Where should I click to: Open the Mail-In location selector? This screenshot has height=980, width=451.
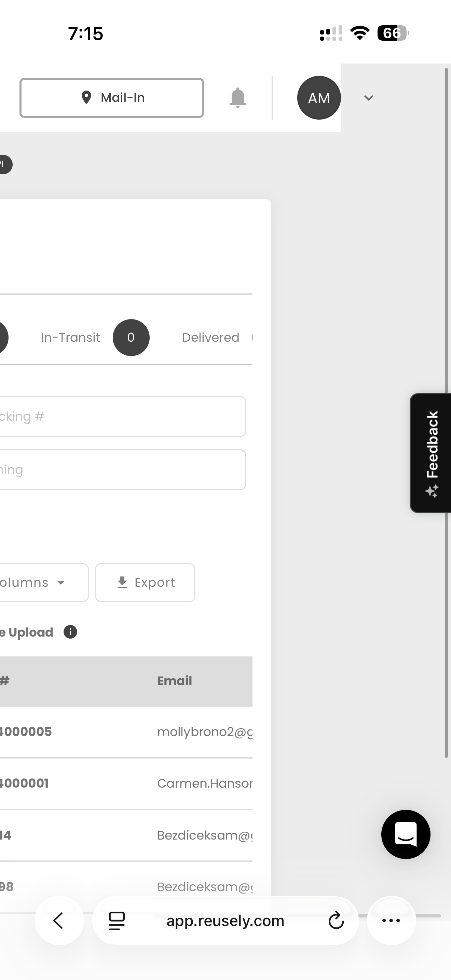[111, 98]
